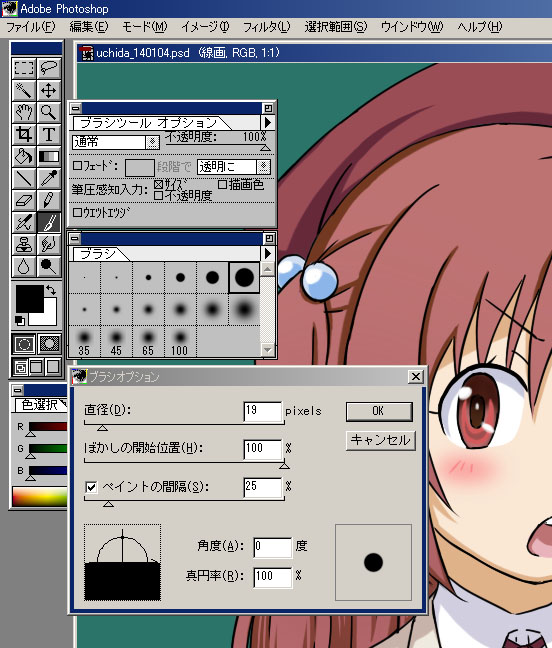
Task: Switch to full screen black mode
Action: click(53, 367)
